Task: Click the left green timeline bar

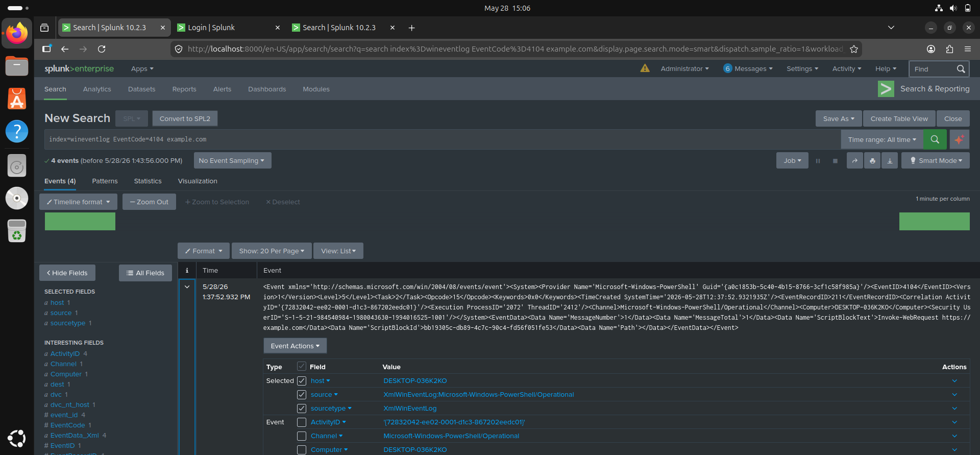Action: [80, 222]
